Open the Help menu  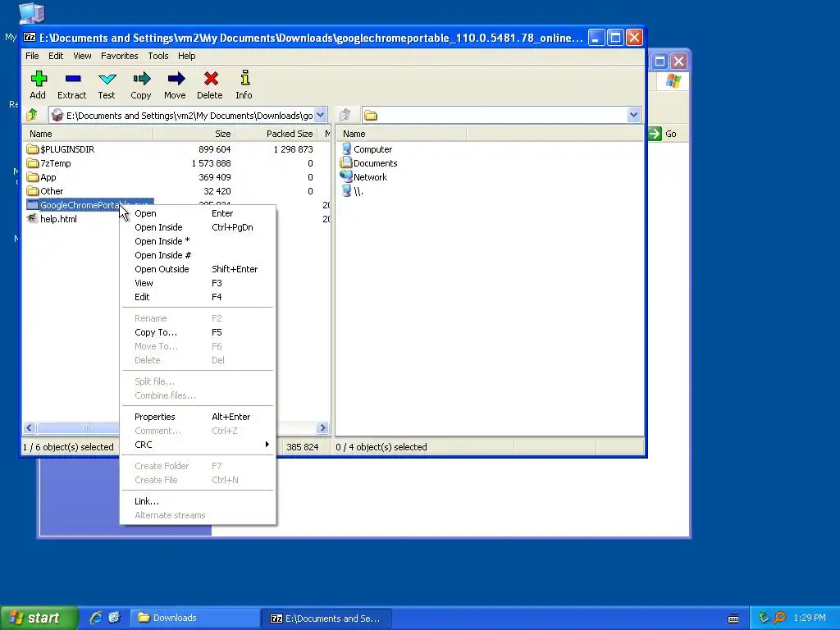186,56
